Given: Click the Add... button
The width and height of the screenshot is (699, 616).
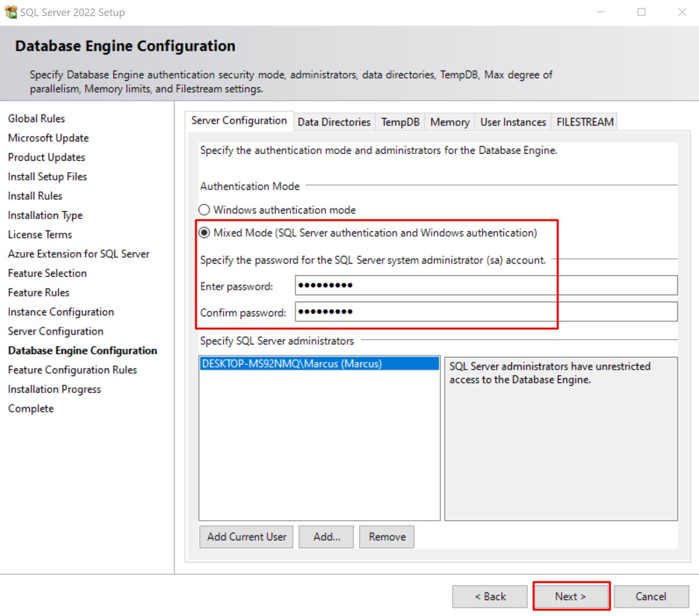Looking at the screenshot, I should 326,537.
